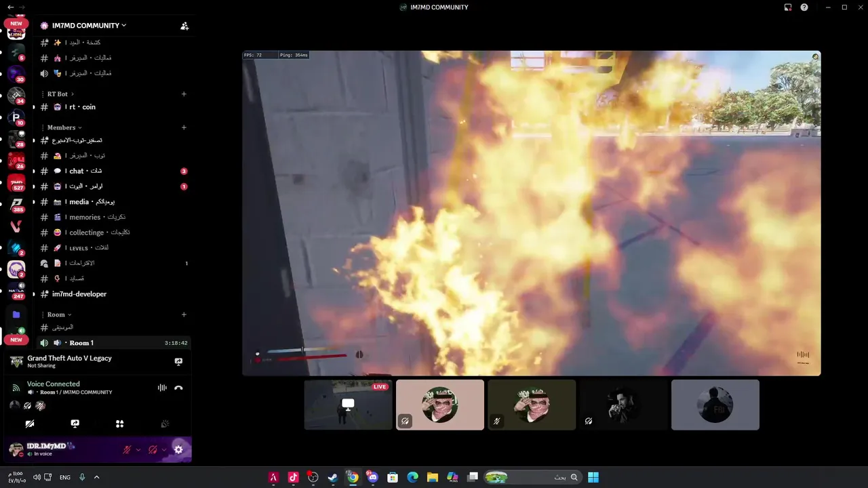The width and height of the screenshot is (868, 488).
Task: Open the memories channel
Action: coord(113,218)
